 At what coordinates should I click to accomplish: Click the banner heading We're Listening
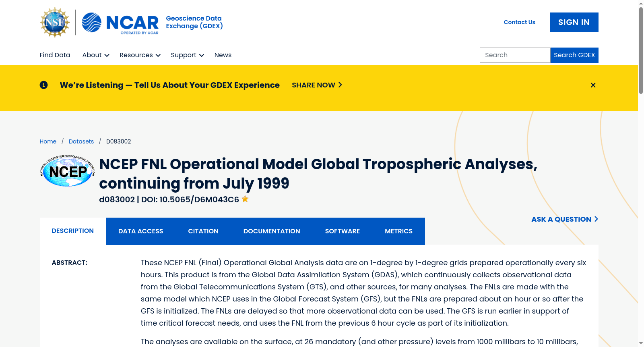(169, 85)
